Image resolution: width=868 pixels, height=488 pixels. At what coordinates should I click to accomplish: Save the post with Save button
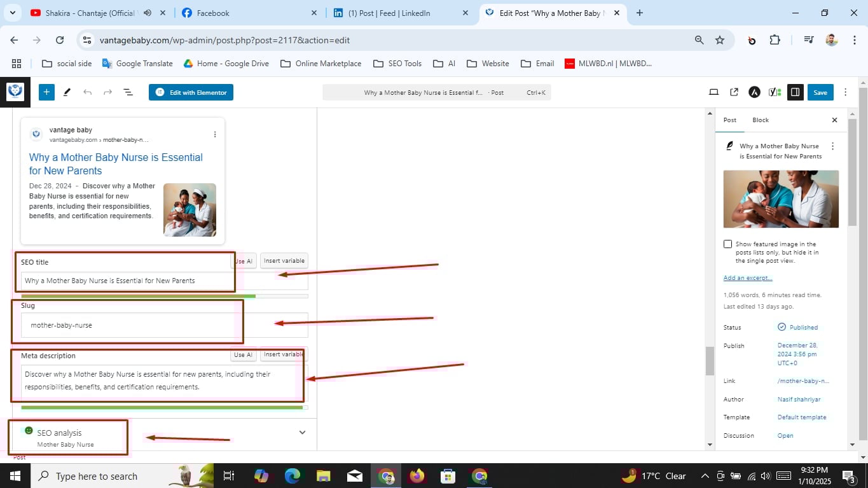click(x=820, y=92)
